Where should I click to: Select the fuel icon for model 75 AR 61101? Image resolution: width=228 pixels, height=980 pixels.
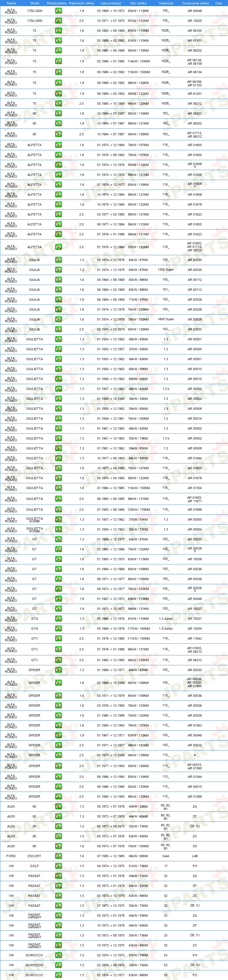[x=58, y=40]
